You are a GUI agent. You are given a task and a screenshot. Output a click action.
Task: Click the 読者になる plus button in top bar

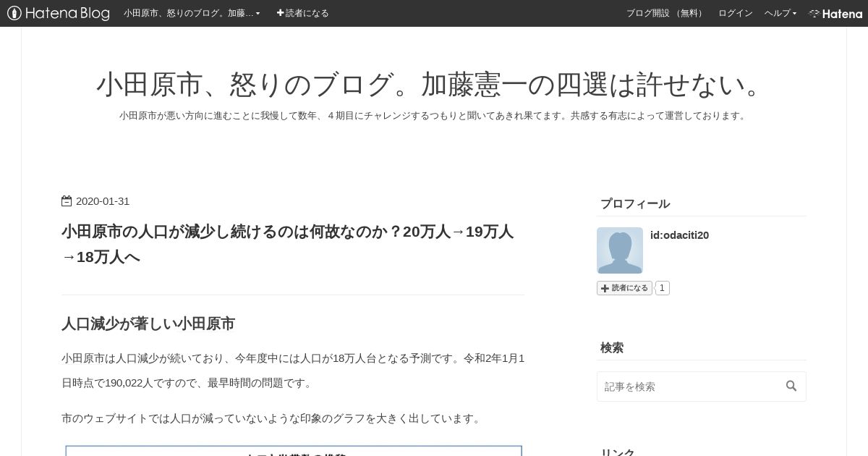[x=303, y=13]
